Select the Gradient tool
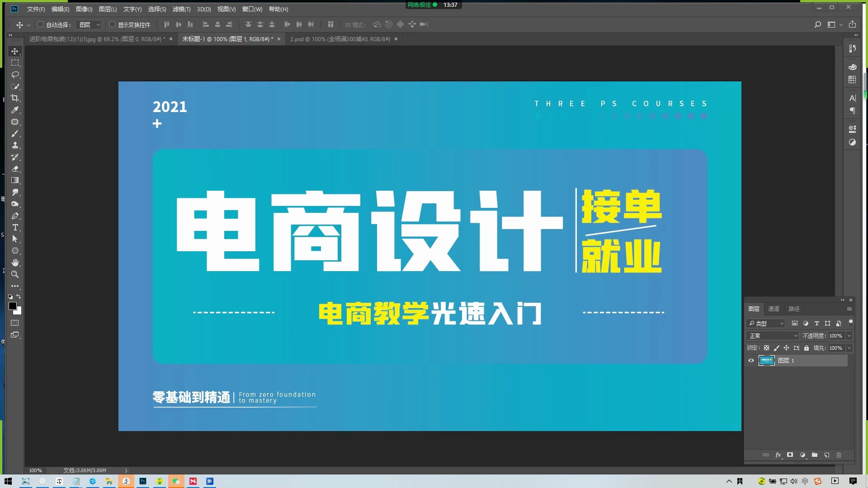This screenshot has height=488, width=868. (15, 180)
